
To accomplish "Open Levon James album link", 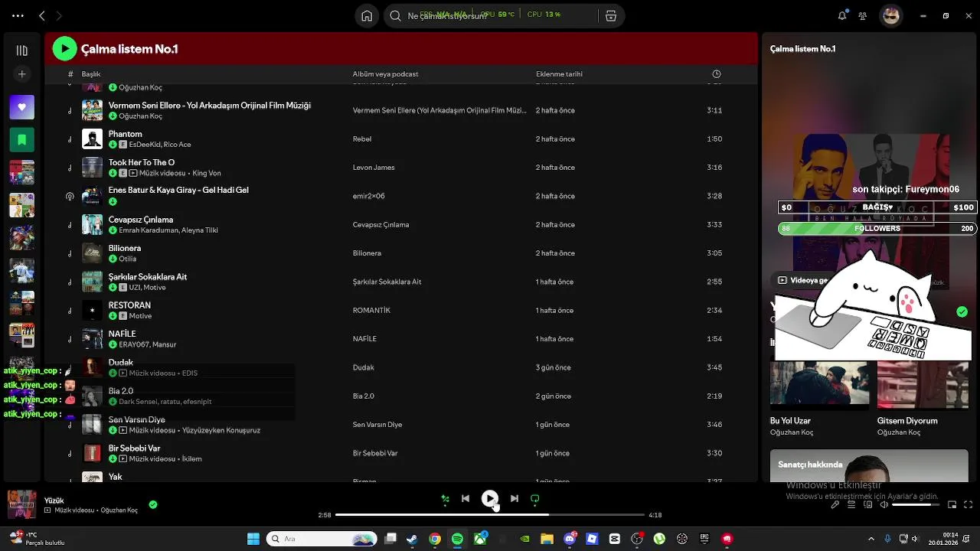I will pyautogui.click(x=374, y=168).
